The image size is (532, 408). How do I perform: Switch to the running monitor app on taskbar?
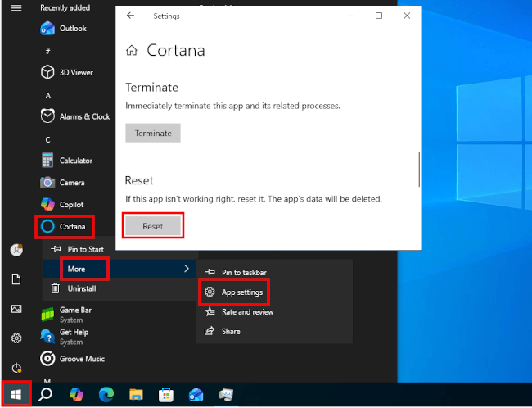[226, 395]
